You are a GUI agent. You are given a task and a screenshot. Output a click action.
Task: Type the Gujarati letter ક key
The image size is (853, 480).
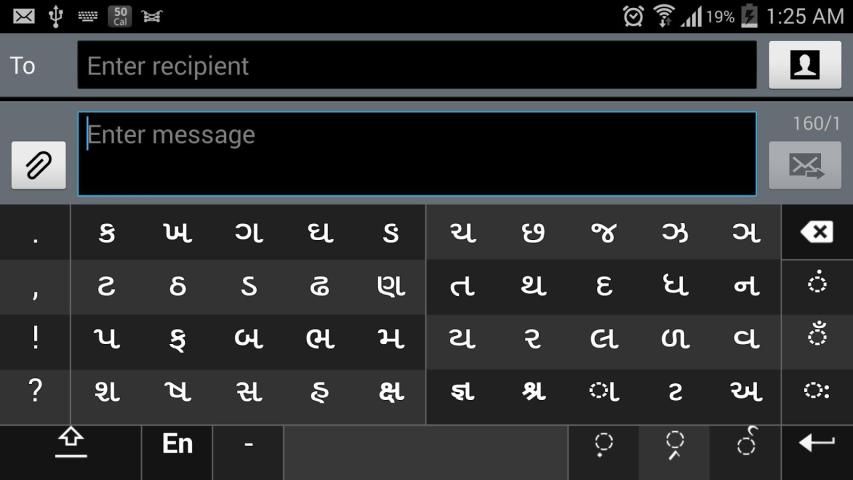[x=107, y=234]
